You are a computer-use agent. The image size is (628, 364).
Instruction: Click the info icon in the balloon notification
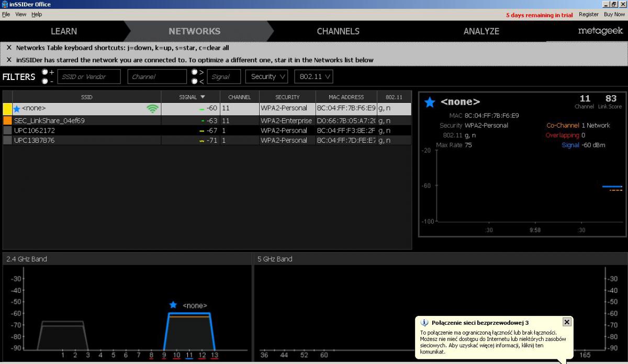[x=424, y=323]
